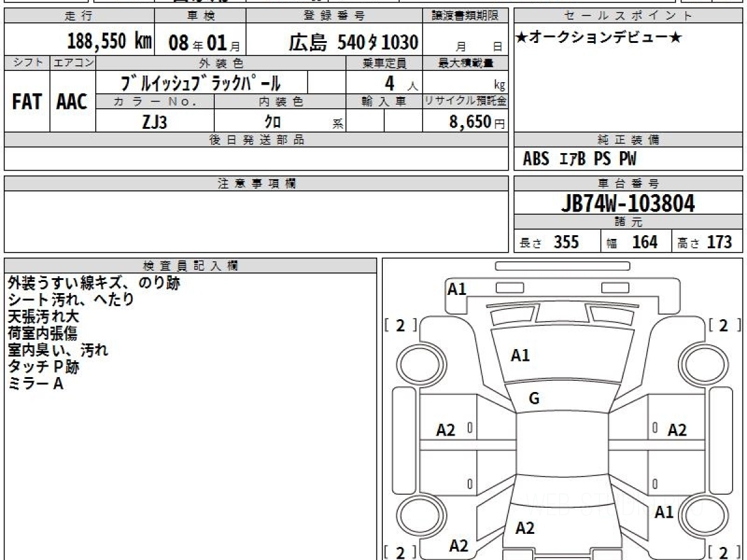Image resolution: width=747 pixels, height=560 pixels.
Task: Click the 車台番号 header
Action: pyautogui.click(x=628, y=184)
